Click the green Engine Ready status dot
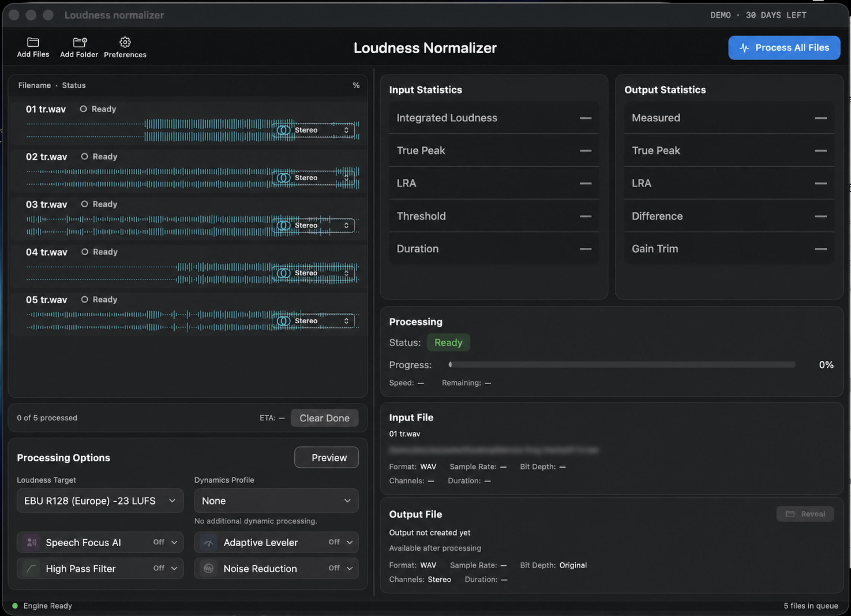This screenshot has width=851, height=616. click(15, 606)
